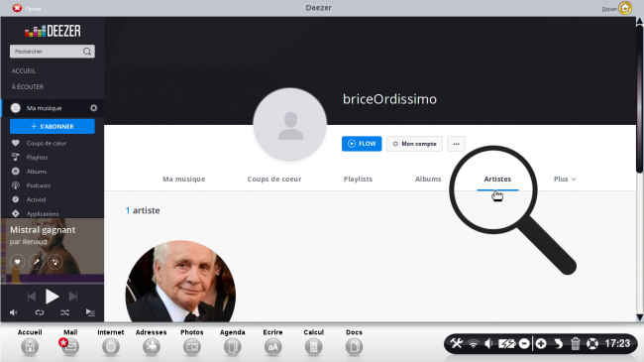The width and height of the screenshot is (644, 362).
Task: Click the undo arrow icon in tray
Action: (x=558, y=343)
